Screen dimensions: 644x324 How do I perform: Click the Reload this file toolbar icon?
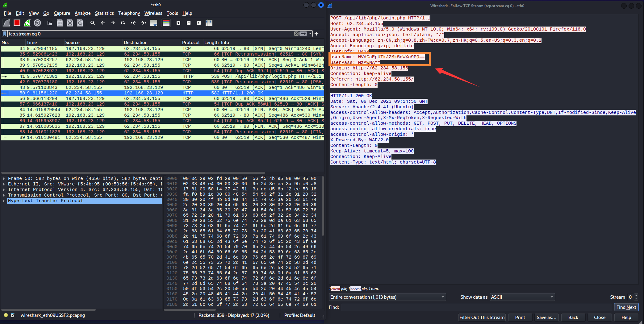coord(80,23)
